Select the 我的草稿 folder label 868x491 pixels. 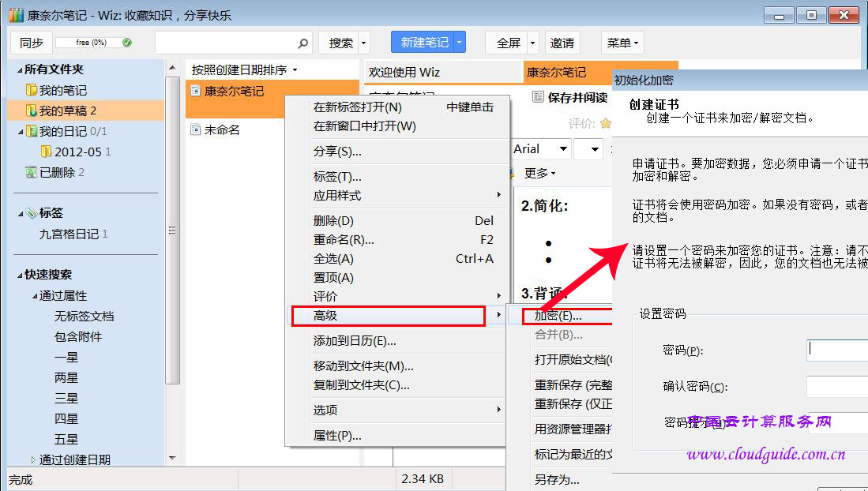(68, 111)
